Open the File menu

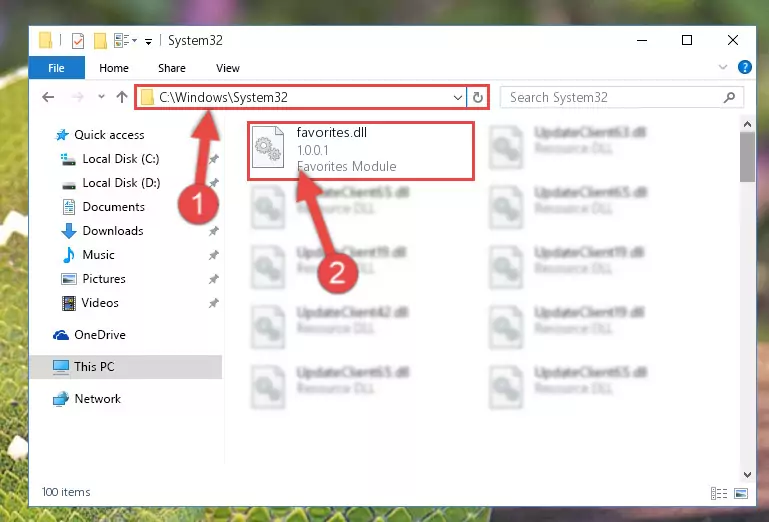point(56,68)
